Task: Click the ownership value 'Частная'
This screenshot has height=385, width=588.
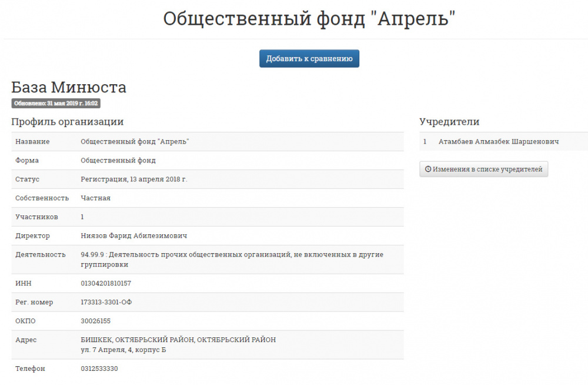Action: tap(95, 198)
